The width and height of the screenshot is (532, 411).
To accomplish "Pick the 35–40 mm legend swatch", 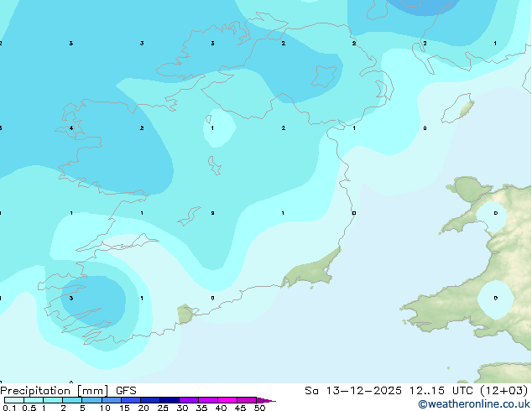I will 207,400.
